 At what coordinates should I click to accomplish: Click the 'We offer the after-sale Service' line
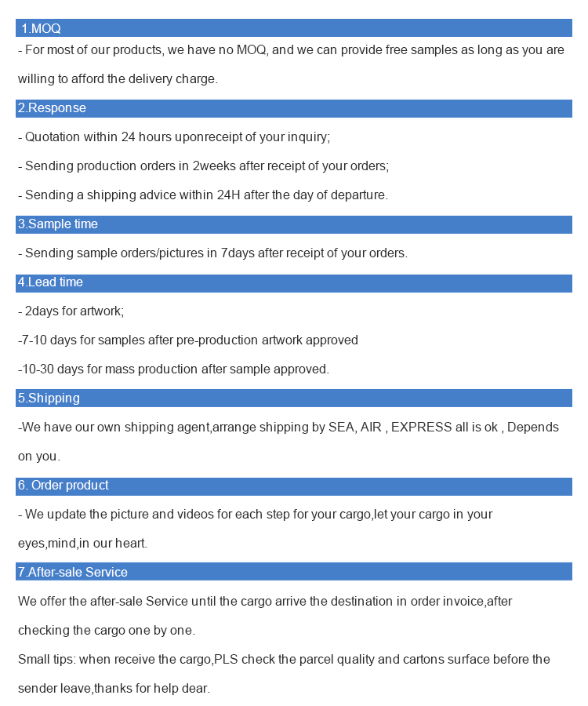[x=265, y=602]
